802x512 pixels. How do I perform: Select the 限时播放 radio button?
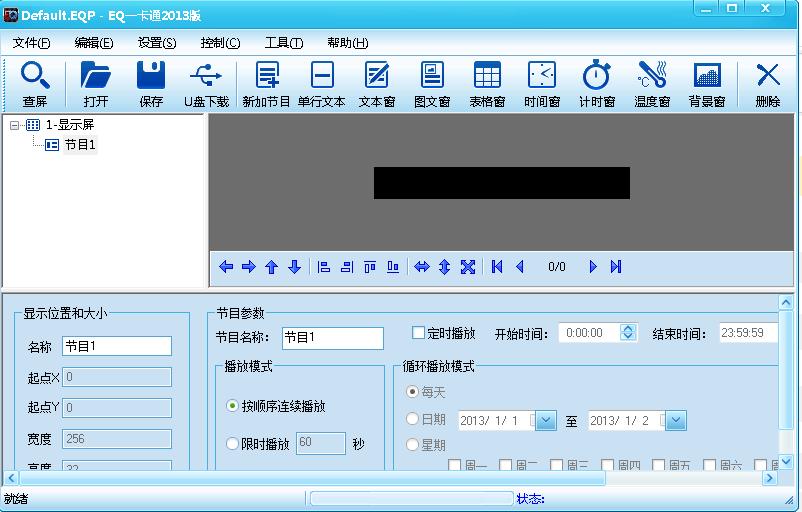coord(233,443)
